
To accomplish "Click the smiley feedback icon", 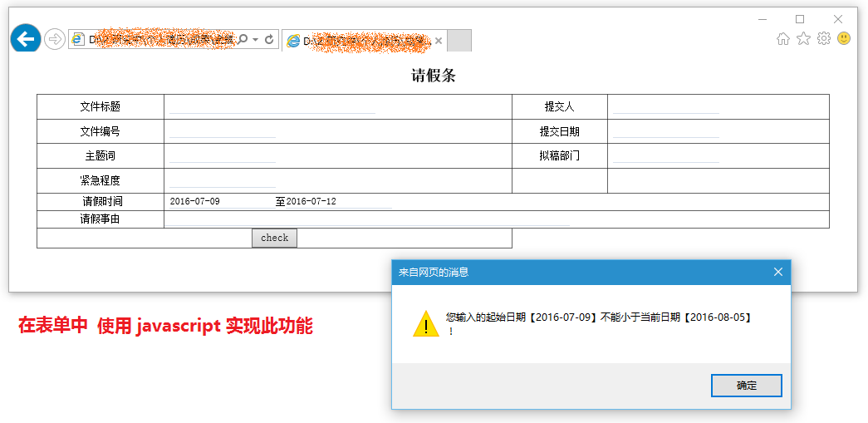I will click(x=844, y=38).
